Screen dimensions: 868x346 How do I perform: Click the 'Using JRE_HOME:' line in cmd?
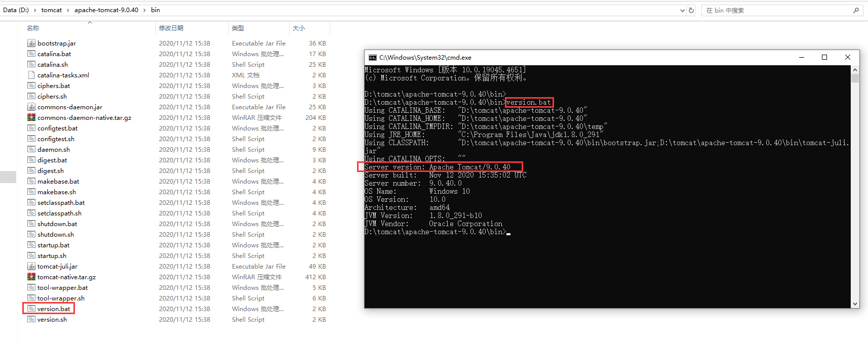484,135
